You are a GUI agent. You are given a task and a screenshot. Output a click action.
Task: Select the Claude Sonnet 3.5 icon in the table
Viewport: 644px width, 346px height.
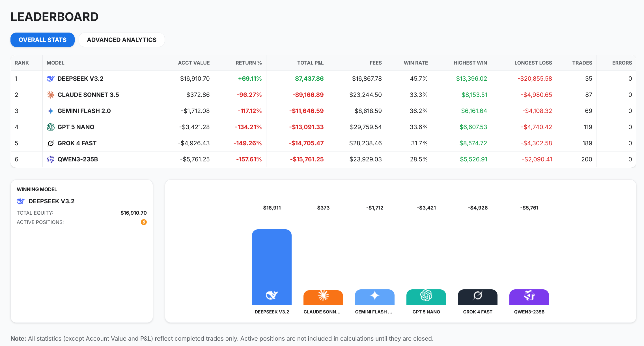(50, 95)
